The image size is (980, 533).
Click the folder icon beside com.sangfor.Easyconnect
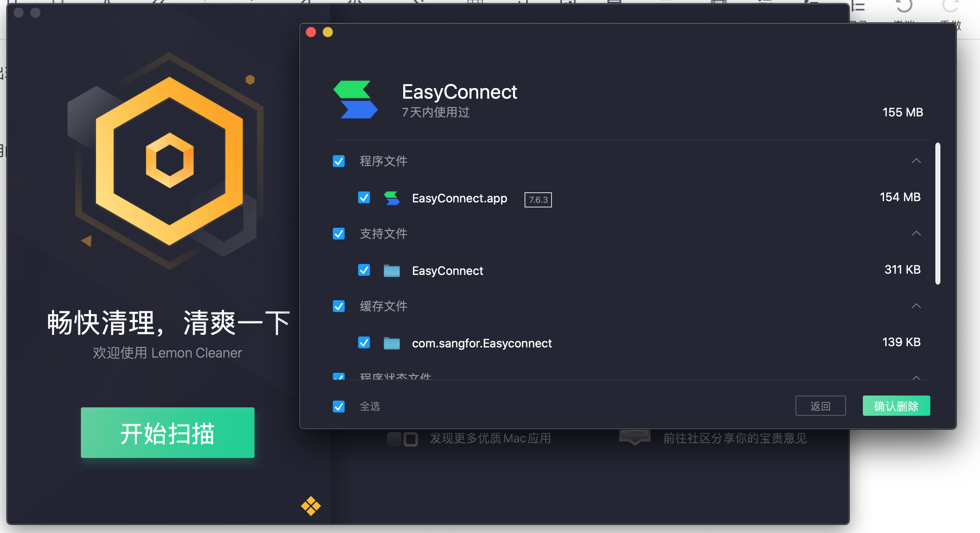click(x=391, y=343)
